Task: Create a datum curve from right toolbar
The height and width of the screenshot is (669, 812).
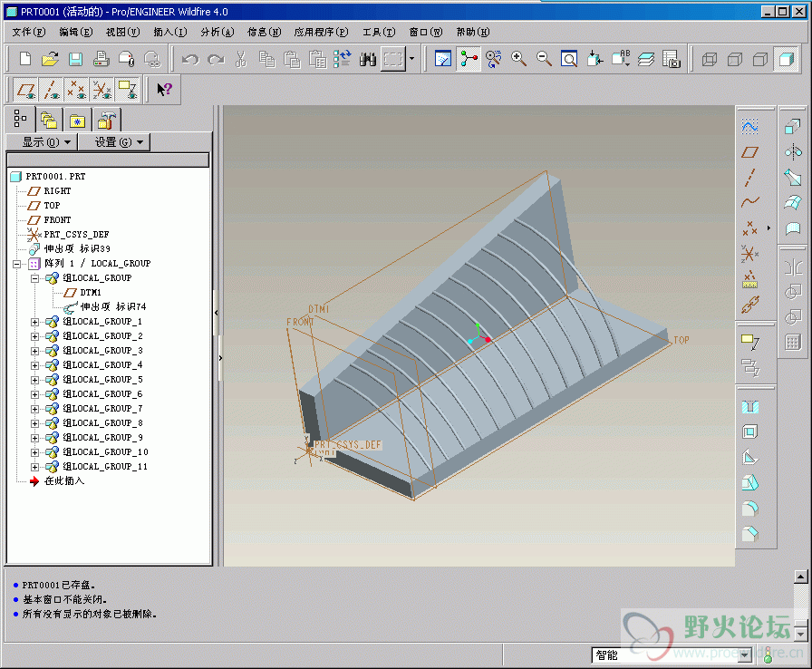Action: 749,202
